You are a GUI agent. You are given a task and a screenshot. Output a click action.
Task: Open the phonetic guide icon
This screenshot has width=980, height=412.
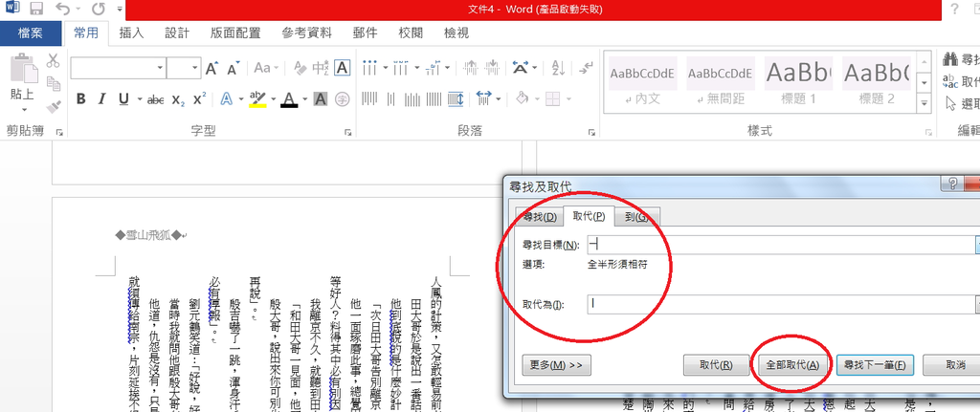click(x=320, y=68)
